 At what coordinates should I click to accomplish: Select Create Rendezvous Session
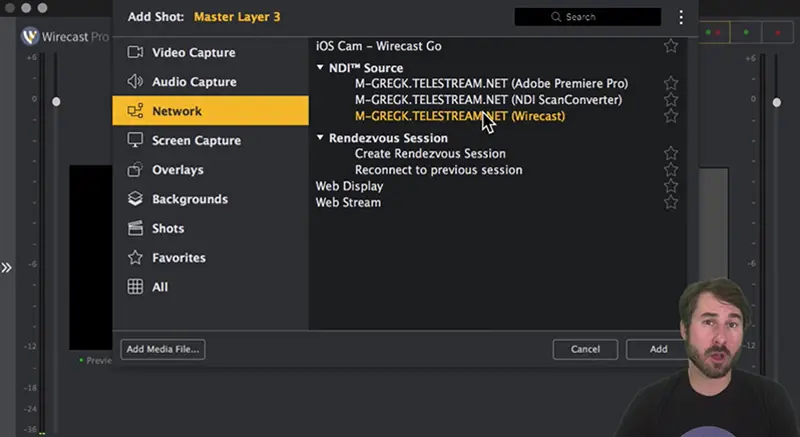(x=430, y=153)
